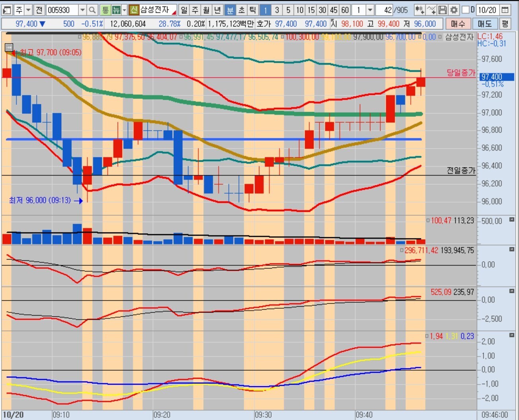Switch to the 일 daily chart tab
The height and width of the screenshot is (420, 519).
184,10
